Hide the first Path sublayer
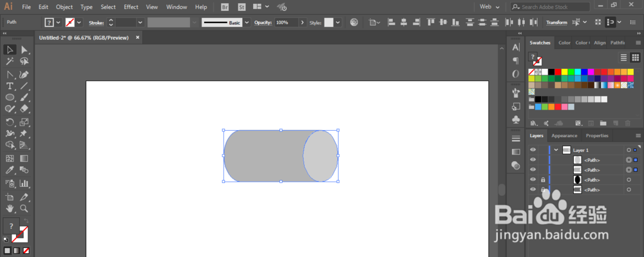644x257 pixels. pyautogui.click(x=533, y=160)
